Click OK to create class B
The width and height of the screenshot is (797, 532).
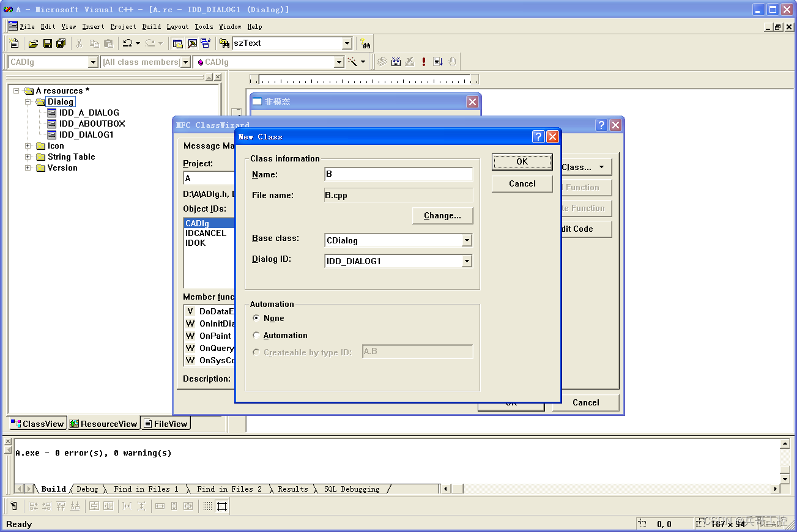[522, 161]
